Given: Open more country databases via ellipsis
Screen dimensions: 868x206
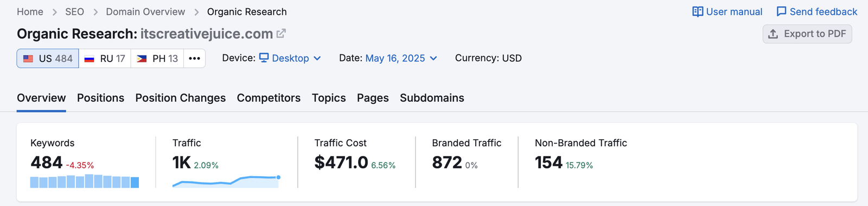Looking at the screenshot, I should 194,58.
